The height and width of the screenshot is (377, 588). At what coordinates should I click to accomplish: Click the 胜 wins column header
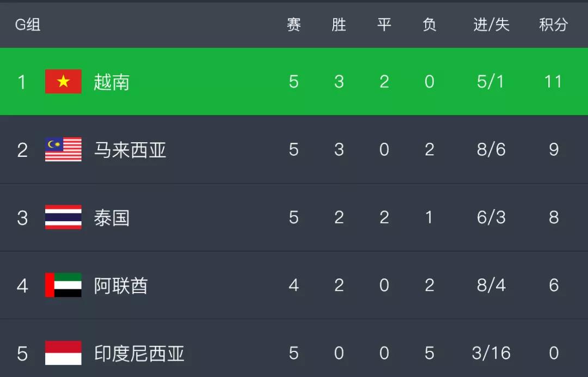(x=339, y=25)
